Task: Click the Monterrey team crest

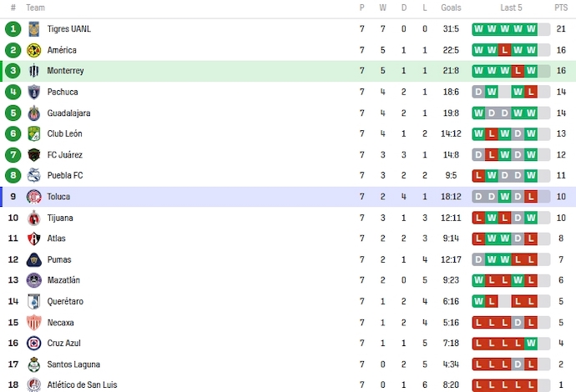Action: coord(34,71)
